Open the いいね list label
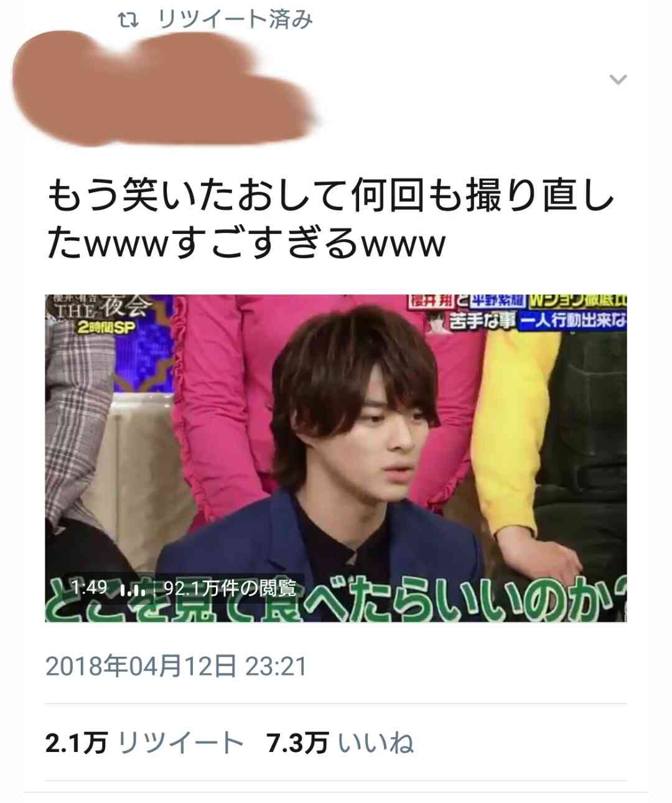Image resolution: width=672 pixels, height=803 pixels. click(x=376, y=743)
